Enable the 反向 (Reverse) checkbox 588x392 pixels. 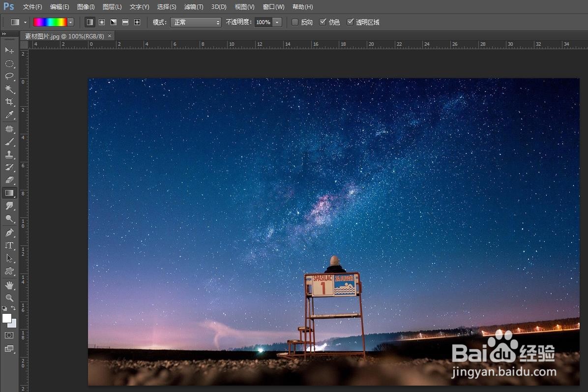coord(295,22)
